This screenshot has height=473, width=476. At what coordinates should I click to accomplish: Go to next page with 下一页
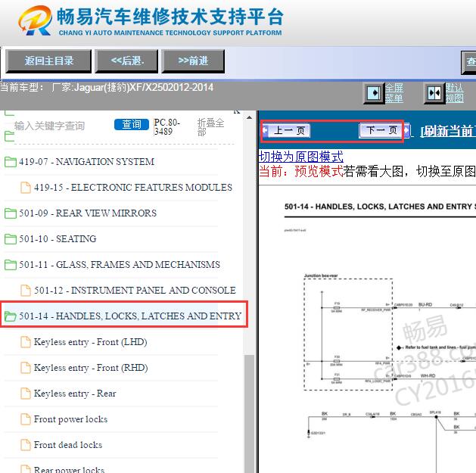coord(384,130)
